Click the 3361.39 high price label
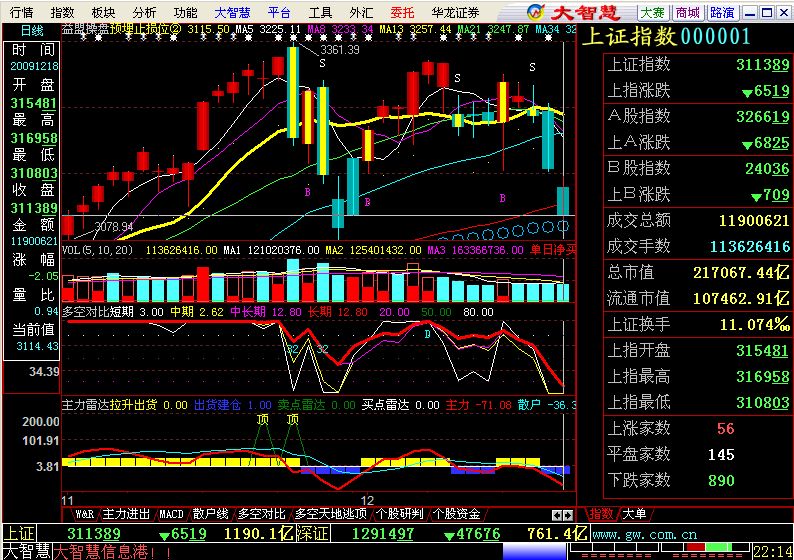This screenshot has width=794, height=560. 340,50
